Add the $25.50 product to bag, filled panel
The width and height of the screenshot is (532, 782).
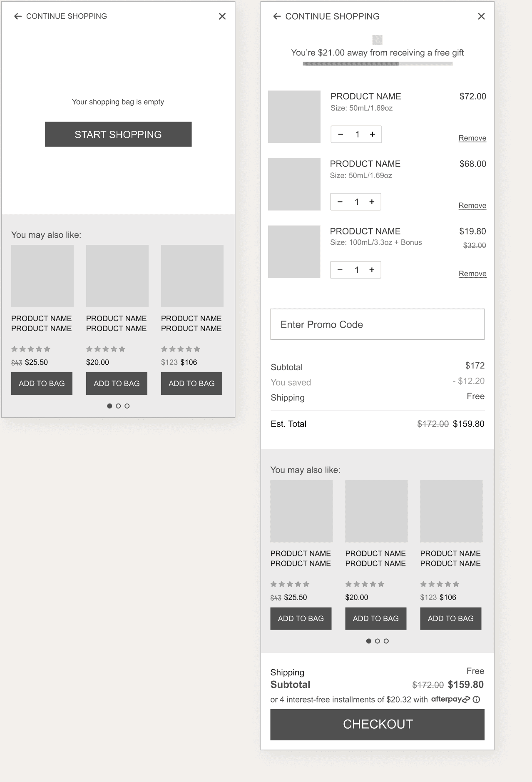tap(301, 618)
